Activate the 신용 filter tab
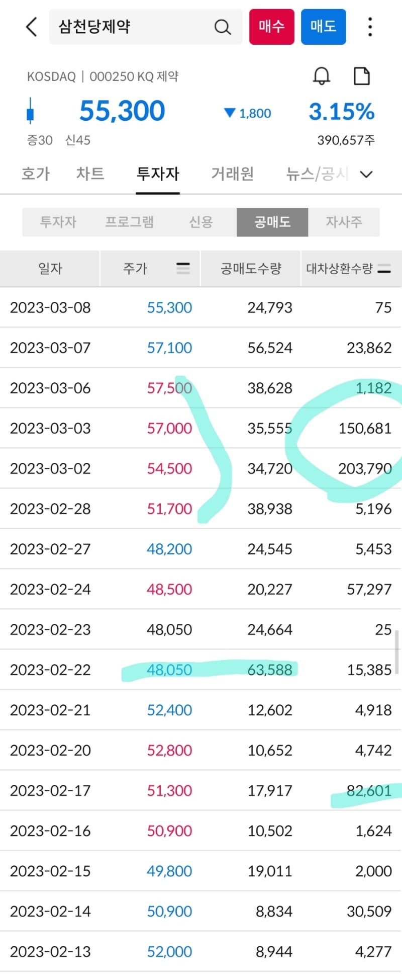Image resolution: width=402 pixels, height=980 pixels. 200,222
